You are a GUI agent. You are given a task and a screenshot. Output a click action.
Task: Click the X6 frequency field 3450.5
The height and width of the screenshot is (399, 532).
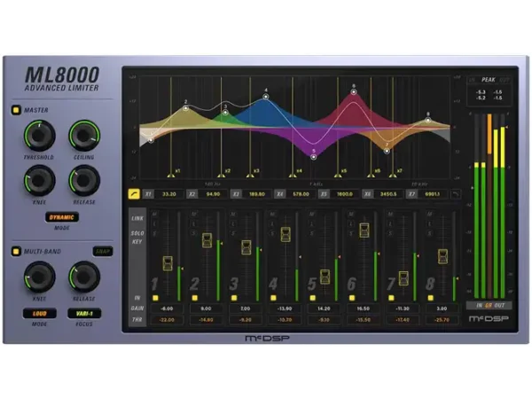pos(388,194)
